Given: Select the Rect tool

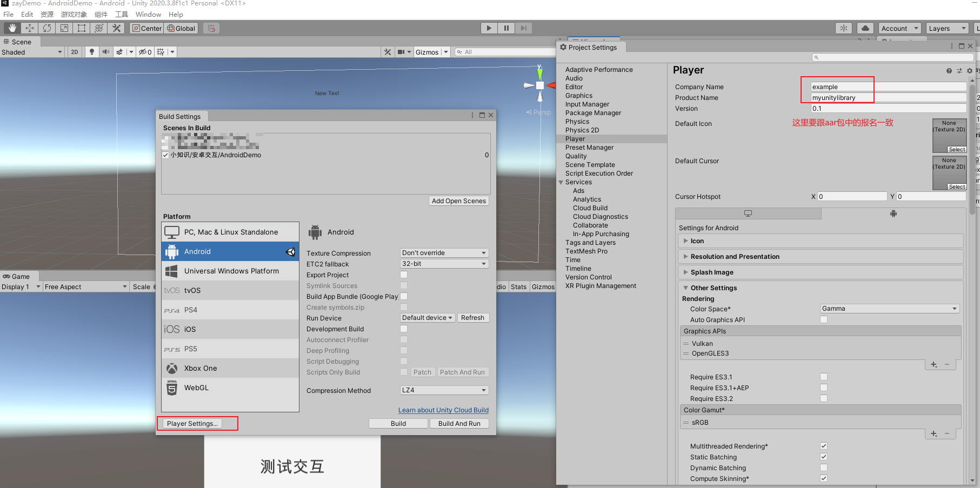Looking at the screenshot, I should 81,28.
